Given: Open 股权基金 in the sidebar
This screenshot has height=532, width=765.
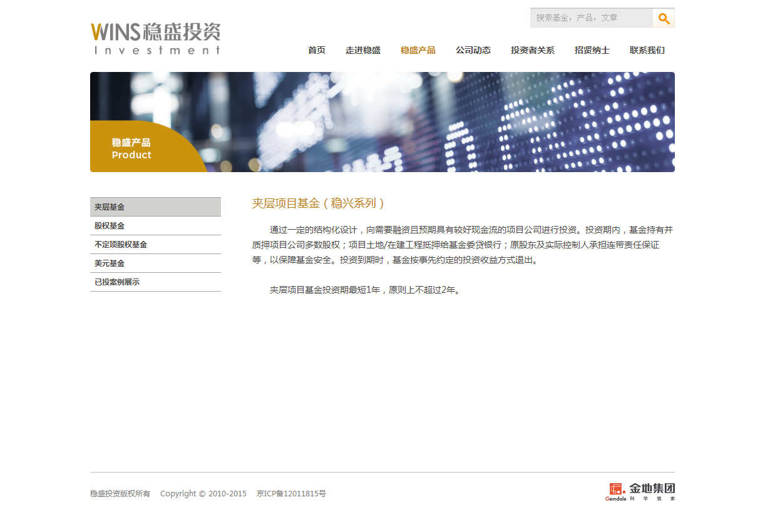Looking at the screenshot, I should pos(155,226).
